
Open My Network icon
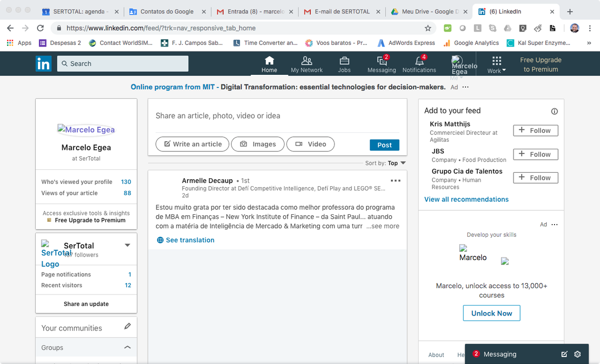(x=306, y=64)
